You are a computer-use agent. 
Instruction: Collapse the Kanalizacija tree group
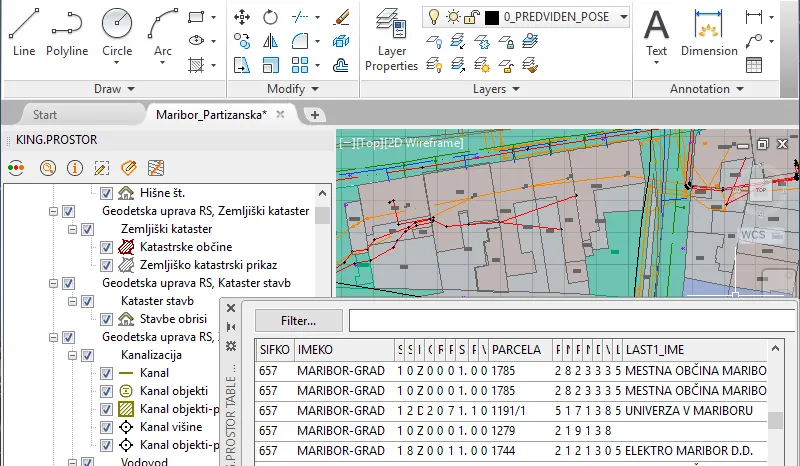[x=71, y=355]
